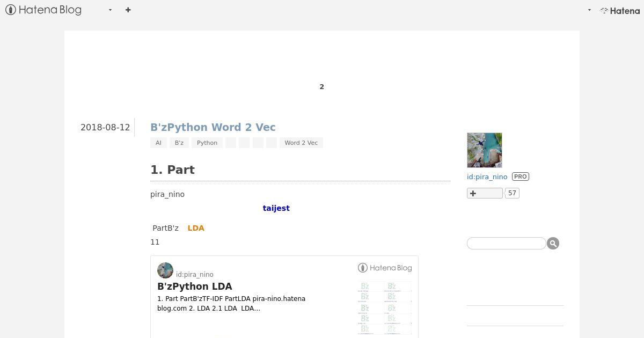
Task: Select the B'z category tag
Action: tap(179, 143)
